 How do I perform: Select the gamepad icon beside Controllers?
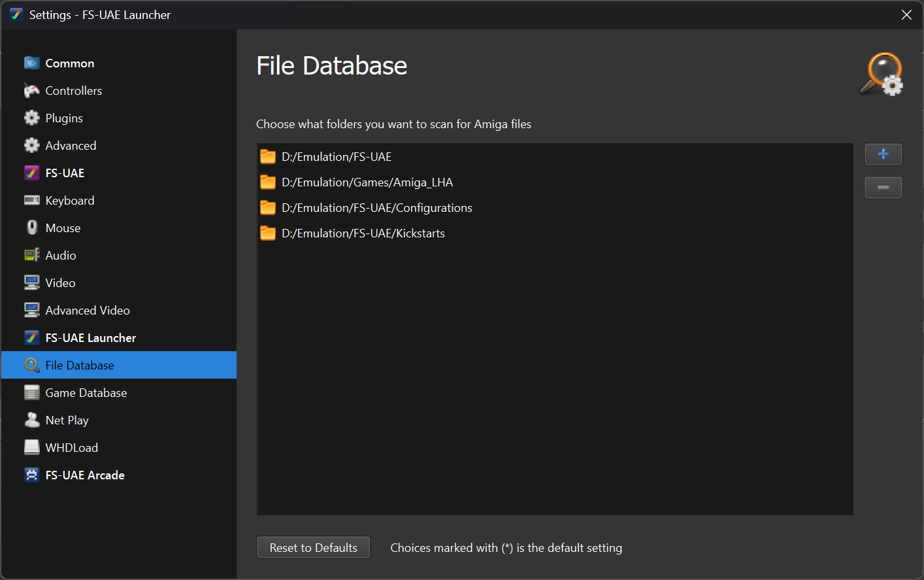tap(31, 90)
